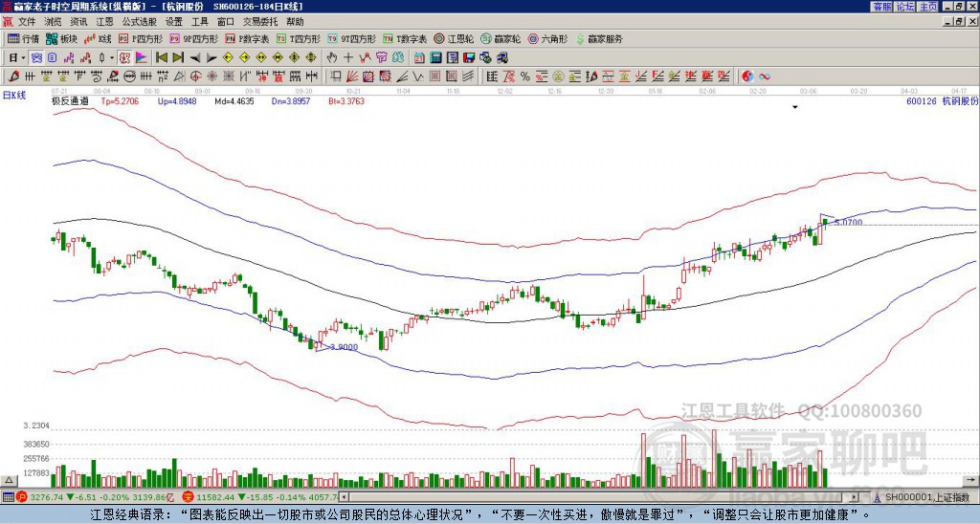Click the horizontal scrollbar right arrow

point(854,497)
